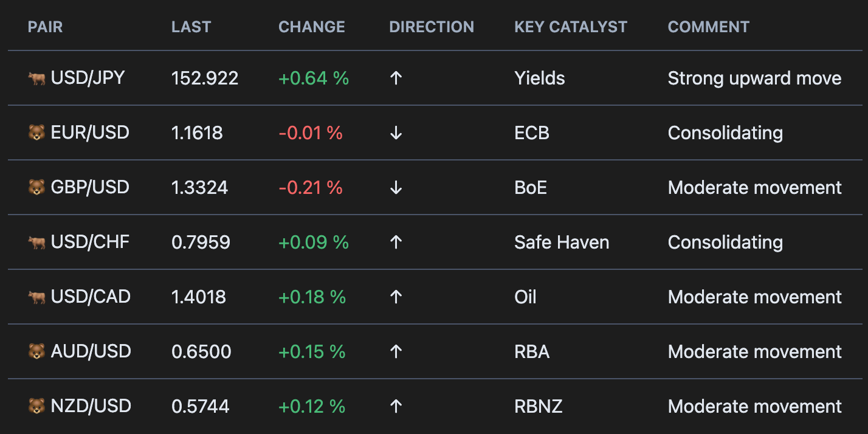Sort by the CHANGE column header
This screenshot has height=434, width=868.
[312, 27]
